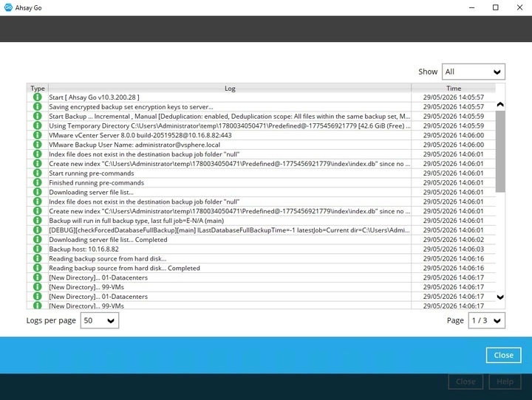Open the Show filter dropdown set to All
This screenshot has width=532, height=400.
tap(474, 72)
